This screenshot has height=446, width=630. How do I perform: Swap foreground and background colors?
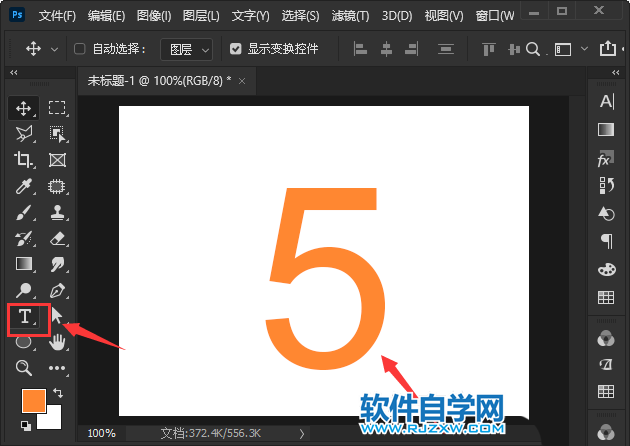pos(57,393)
